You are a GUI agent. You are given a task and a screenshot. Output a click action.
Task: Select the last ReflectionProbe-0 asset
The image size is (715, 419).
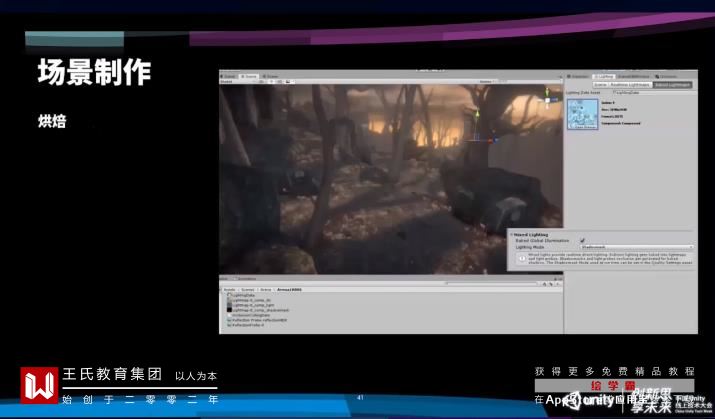(x=245, y=325)
